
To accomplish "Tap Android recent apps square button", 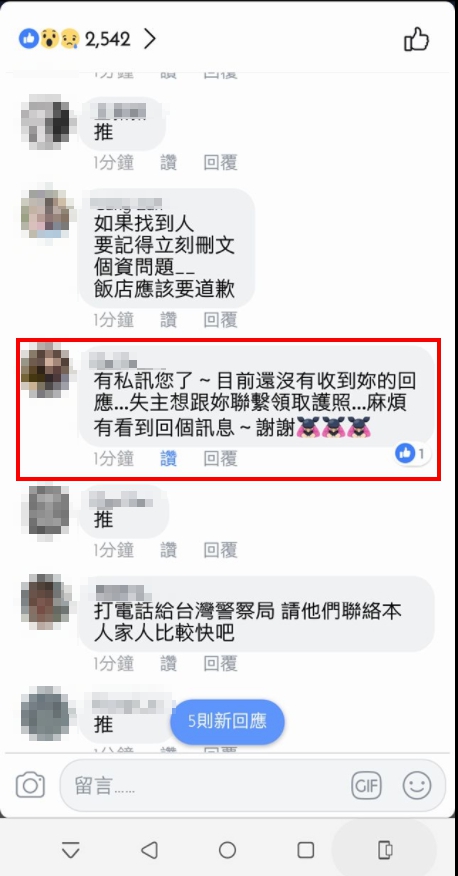I will 306,850.
